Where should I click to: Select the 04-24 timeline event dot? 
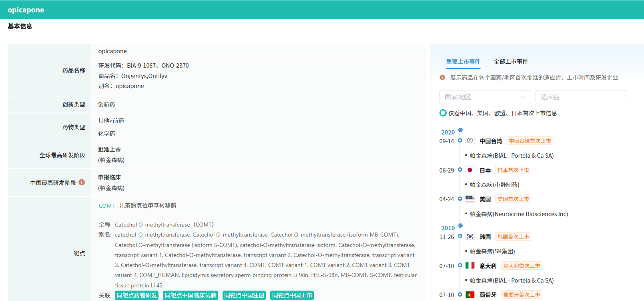[x=460, y=199]
